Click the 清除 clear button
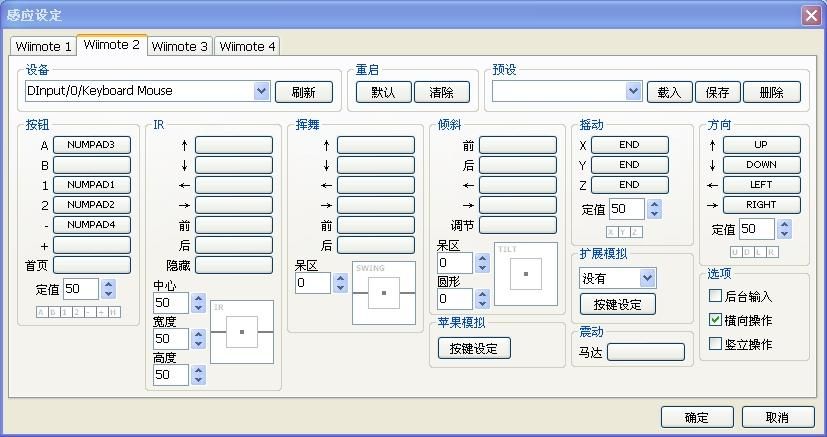The width and height of the screenshot is (827, 437). coord(441,92)
